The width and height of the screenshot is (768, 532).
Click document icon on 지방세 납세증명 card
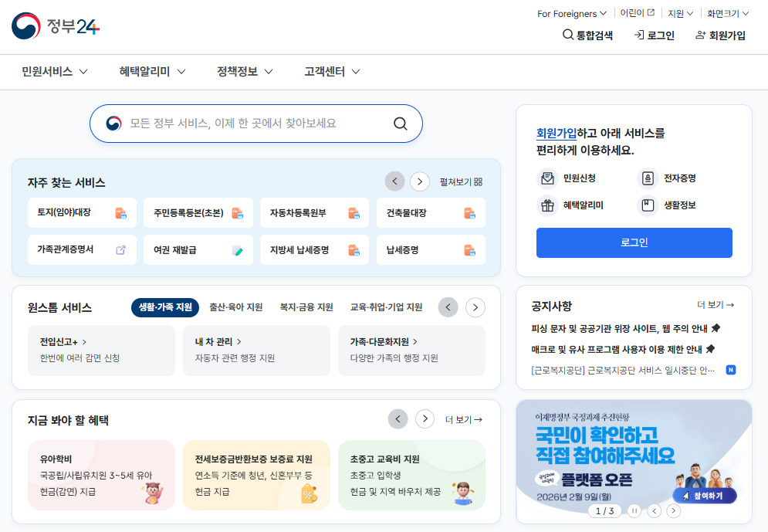point(354,250)
